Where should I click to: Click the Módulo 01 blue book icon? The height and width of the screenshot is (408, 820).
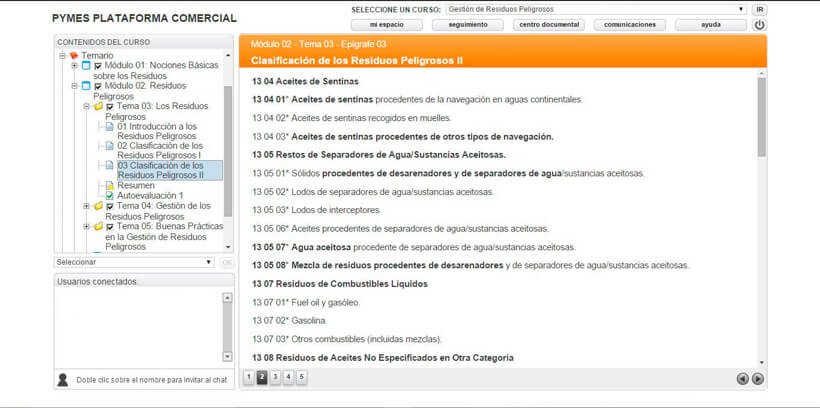(x=86, y=66)
